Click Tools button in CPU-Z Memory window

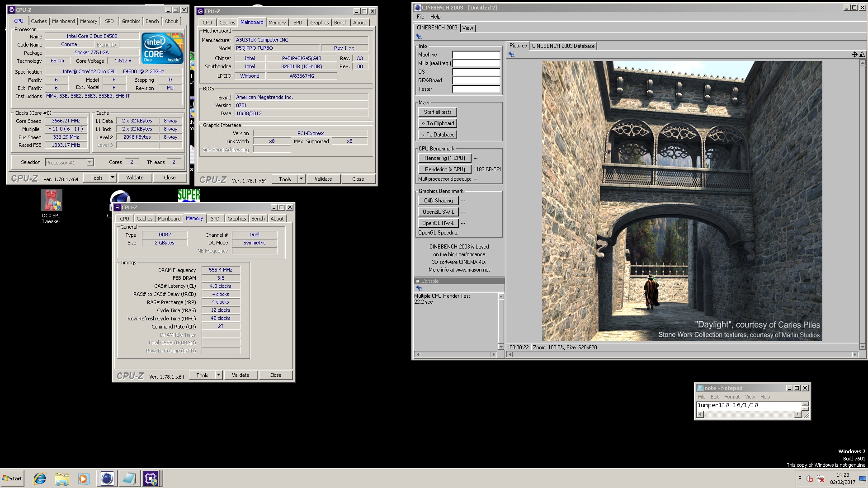pyautogui.click(x=202, y=375)
